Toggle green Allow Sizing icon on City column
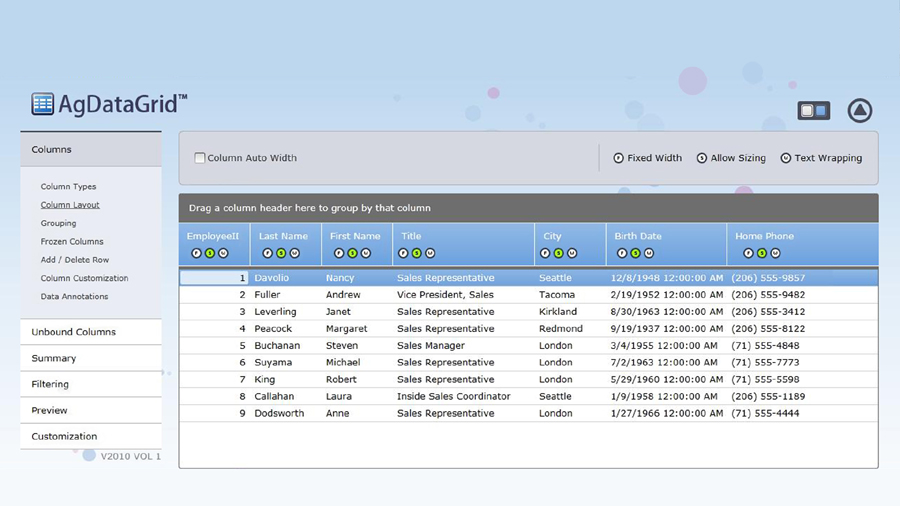The image size is (900, 506). tap(559, 253)
